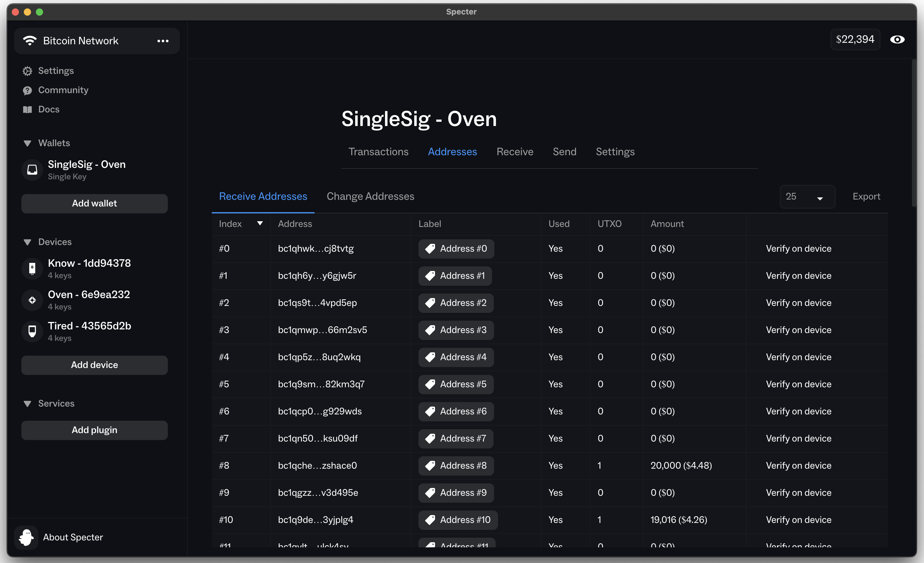
Task: Switch to the Transactions tab
Action: tap(378, 152)
